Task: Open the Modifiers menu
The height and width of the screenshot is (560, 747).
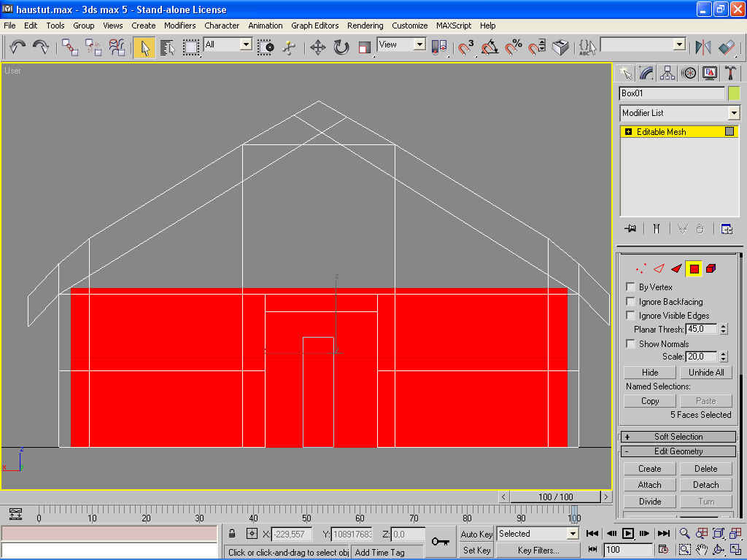Action: point(179,26)
